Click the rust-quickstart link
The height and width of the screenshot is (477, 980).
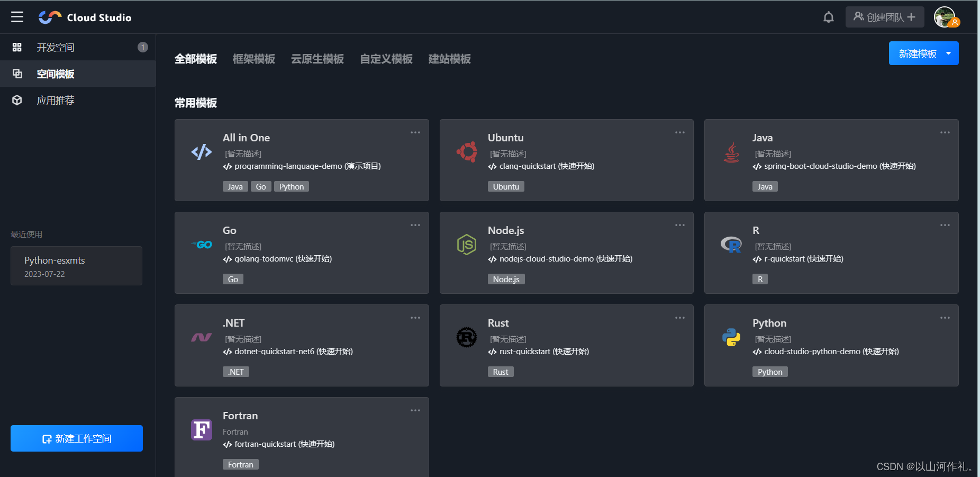[538, 352]
